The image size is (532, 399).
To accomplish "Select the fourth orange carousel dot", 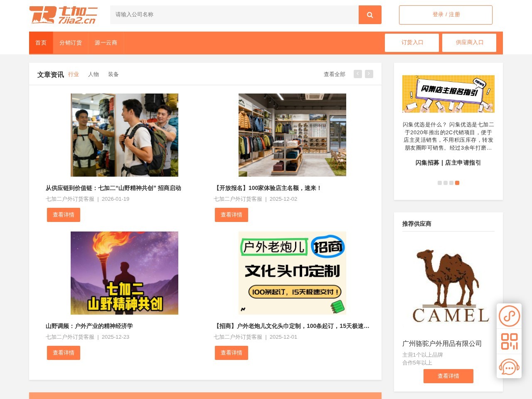I will pyautogui.click(x=457, y=183).
